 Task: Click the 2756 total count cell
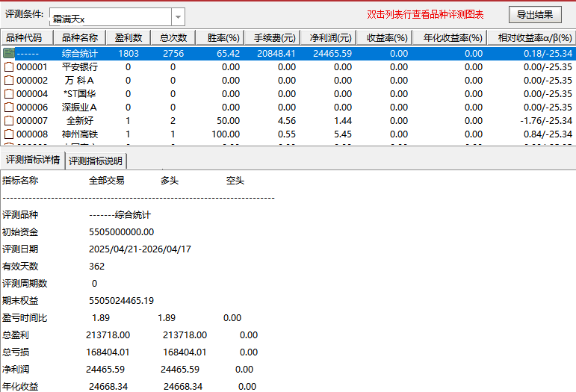coord(173,54)
